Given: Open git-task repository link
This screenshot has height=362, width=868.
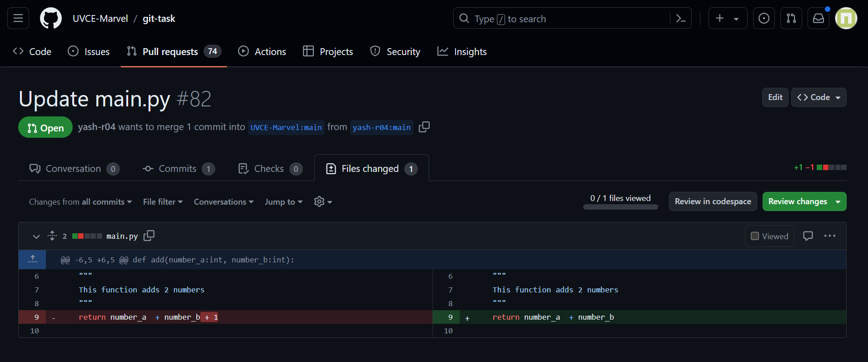Looking at the screenshot, I should pyautogui.click(x=159, y=19).
